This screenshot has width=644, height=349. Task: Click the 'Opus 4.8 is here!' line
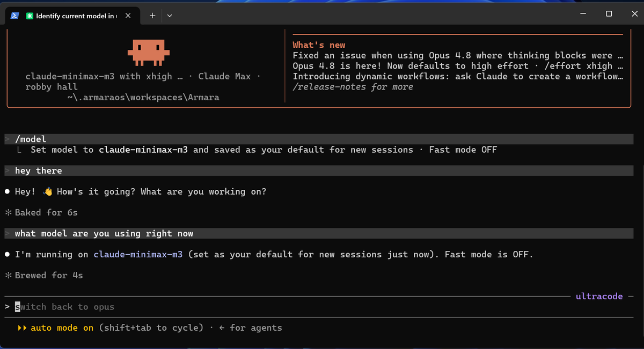click(457, 66)
